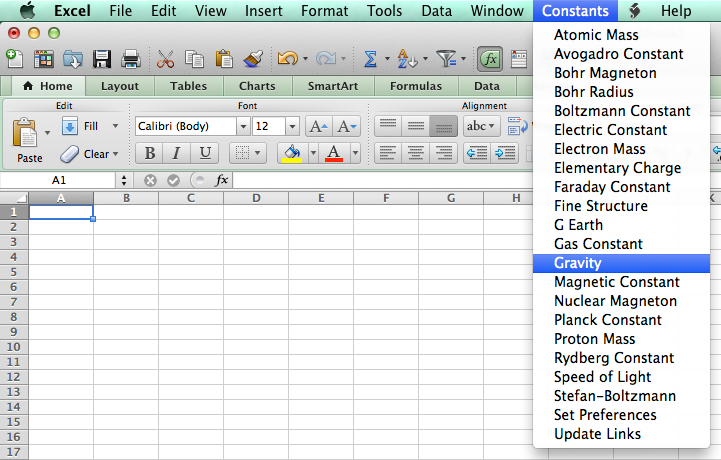Switch to the Layout ribbon tab

click(120, 86)
